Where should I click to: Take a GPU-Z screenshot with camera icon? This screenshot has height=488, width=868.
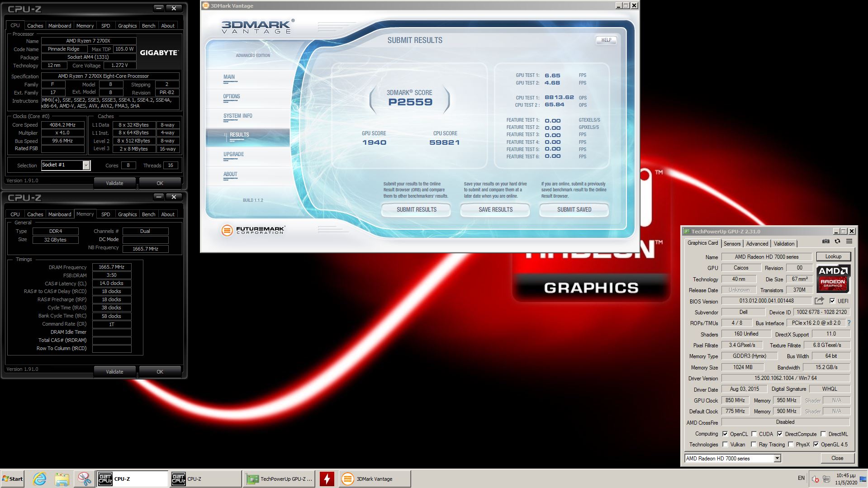[825, 242]
